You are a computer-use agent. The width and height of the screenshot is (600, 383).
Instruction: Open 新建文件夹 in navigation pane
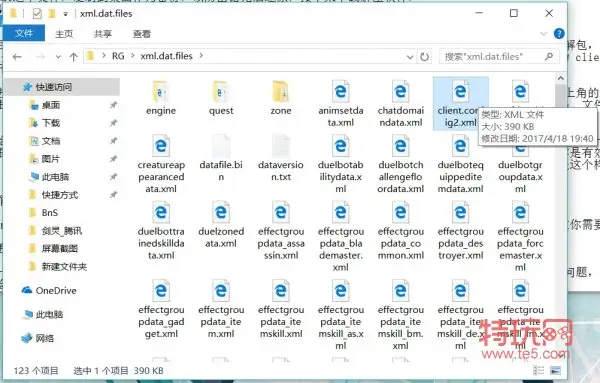(64, 267)
